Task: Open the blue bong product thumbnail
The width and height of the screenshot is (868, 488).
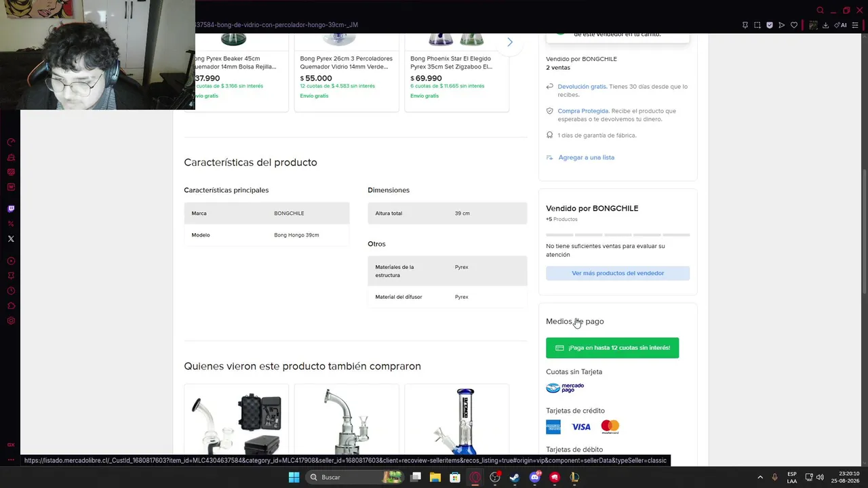Action: (456, 420)
